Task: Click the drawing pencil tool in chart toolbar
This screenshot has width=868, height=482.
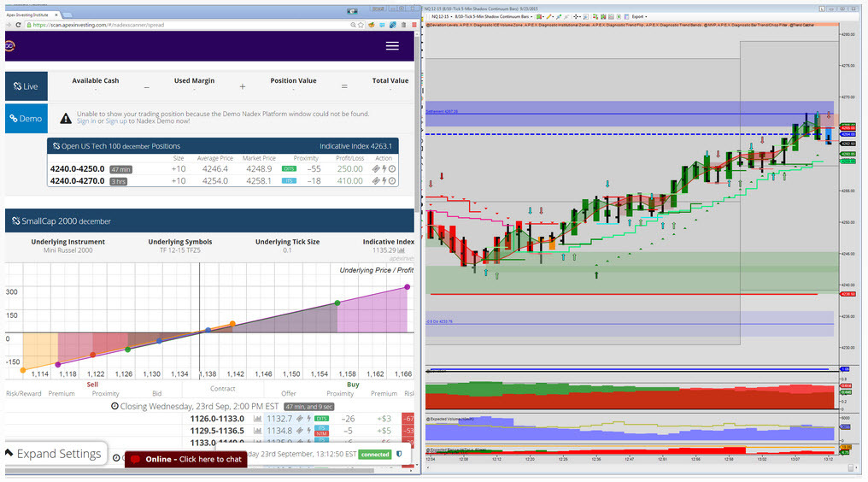Action: (x=549, y=16)
